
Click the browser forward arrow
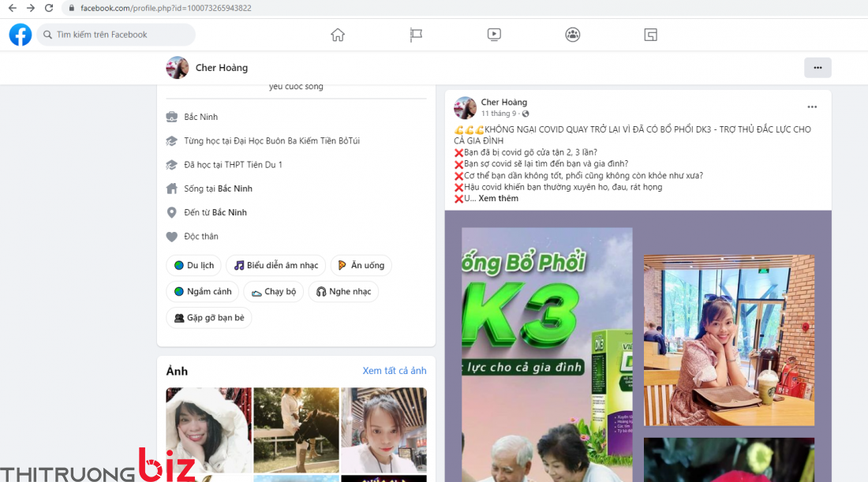(x=31, y=9)
